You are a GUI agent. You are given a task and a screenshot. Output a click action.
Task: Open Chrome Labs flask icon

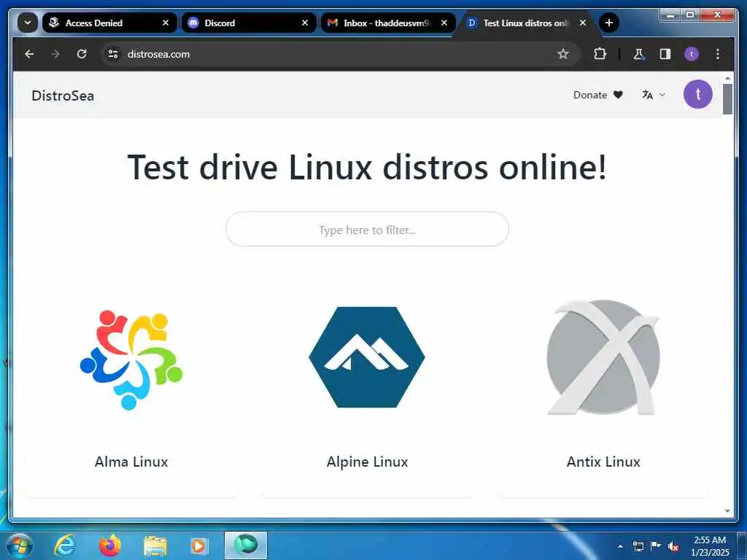pyautogui.click(x=638, y=54)
